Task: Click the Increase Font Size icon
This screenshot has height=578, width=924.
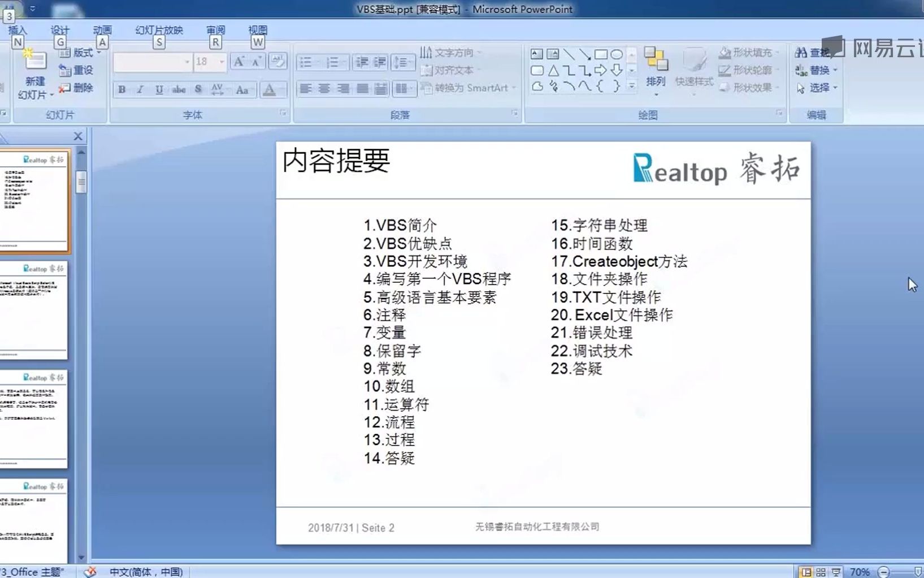Action: 239,62
